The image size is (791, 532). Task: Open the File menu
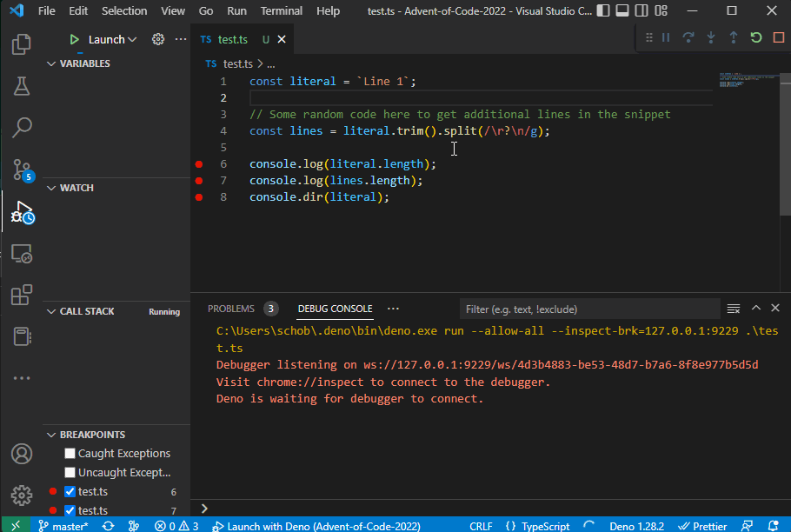coord(46,10)
